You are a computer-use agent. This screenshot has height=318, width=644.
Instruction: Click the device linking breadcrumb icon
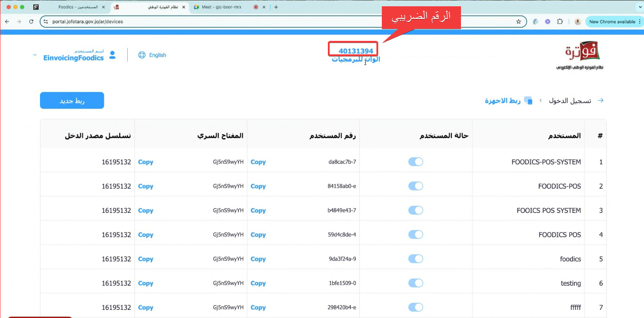coord(528,101)
